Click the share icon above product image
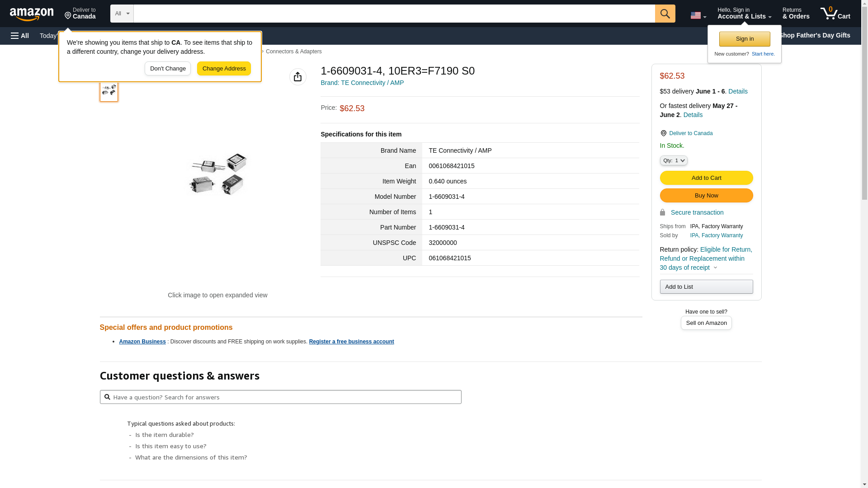 pos(298,77)
